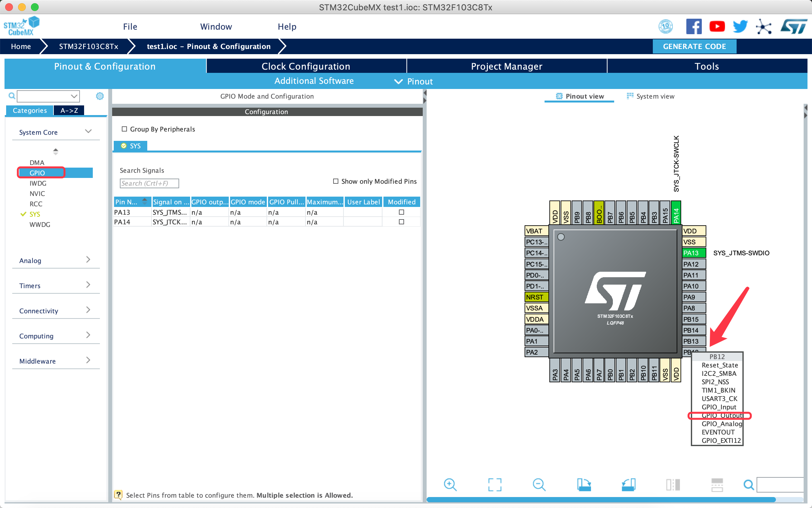This screenshot has height=508, width=812.
Task: Click the help question mark icon
Action: pyautogui.click(x=118, y=495)
